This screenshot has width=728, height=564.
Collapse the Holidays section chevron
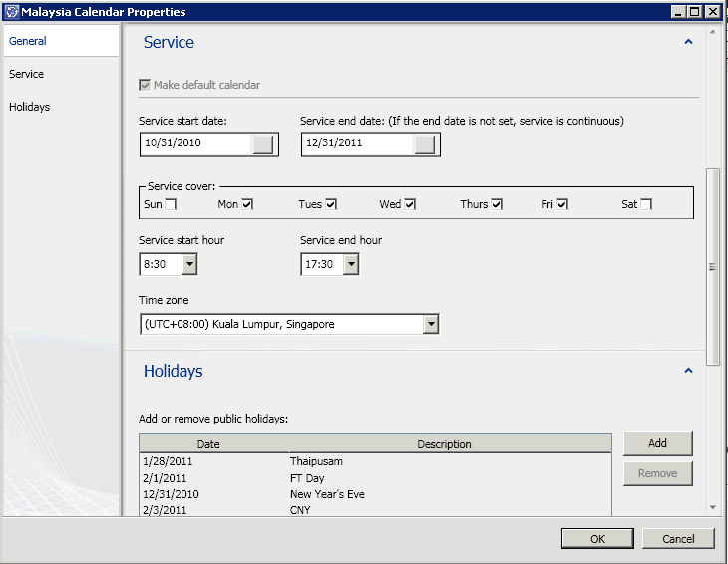pyautogui.click(x=688, y=370)
